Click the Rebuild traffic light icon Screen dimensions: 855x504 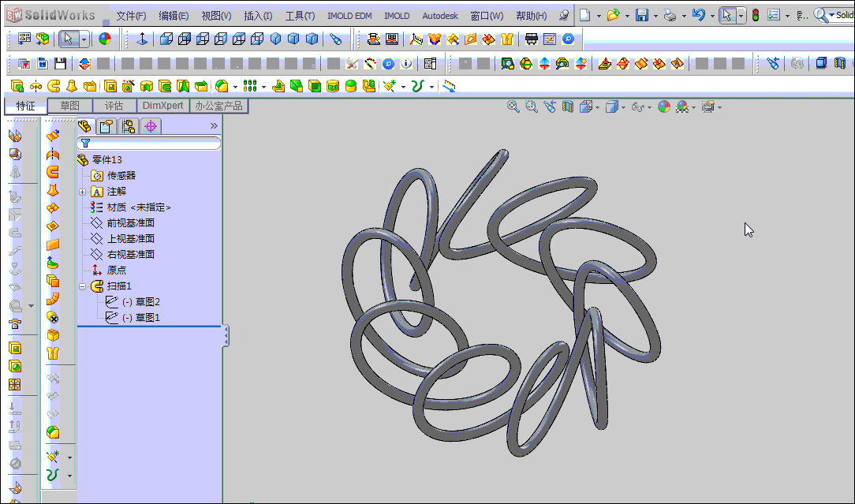[x=755, y=15]
